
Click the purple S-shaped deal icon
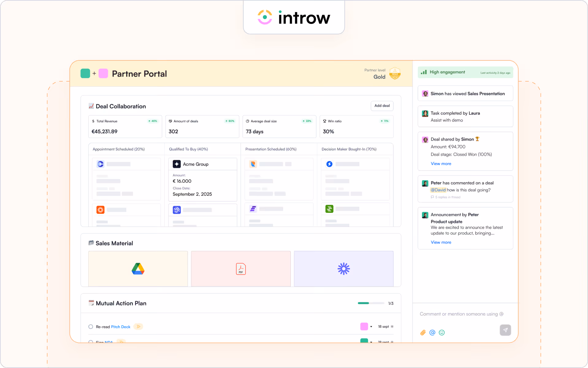point(253,209)
